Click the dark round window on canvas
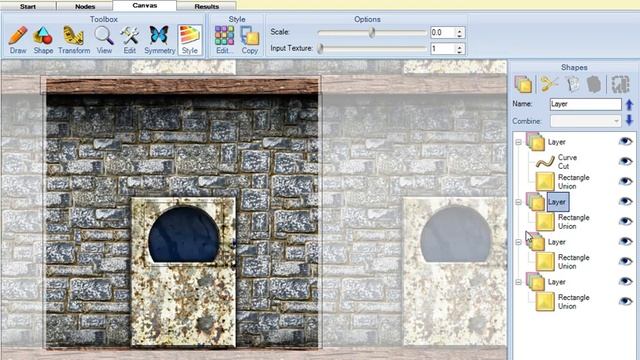 [184, 234]
